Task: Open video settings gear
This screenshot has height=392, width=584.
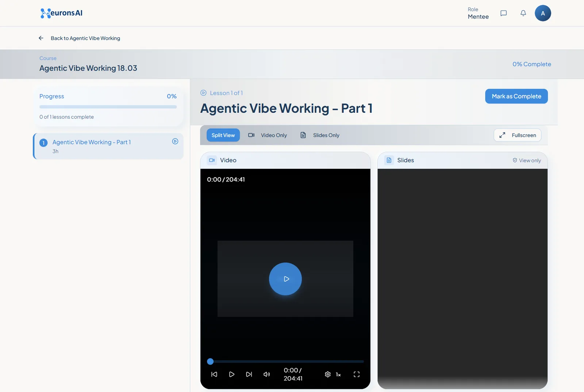Action: [328, 374]
